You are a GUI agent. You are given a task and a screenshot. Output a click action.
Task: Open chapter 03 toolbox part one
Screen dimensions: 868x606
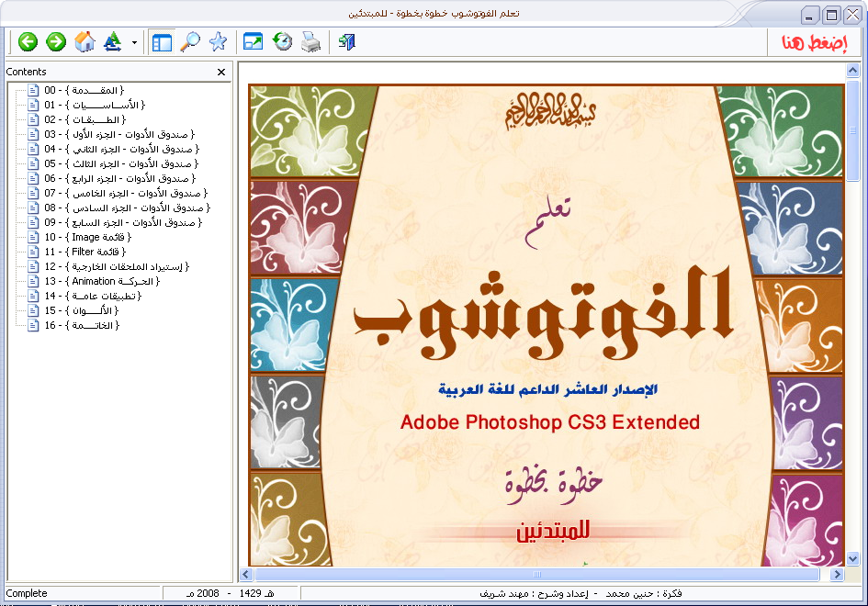tap(119, 134)
